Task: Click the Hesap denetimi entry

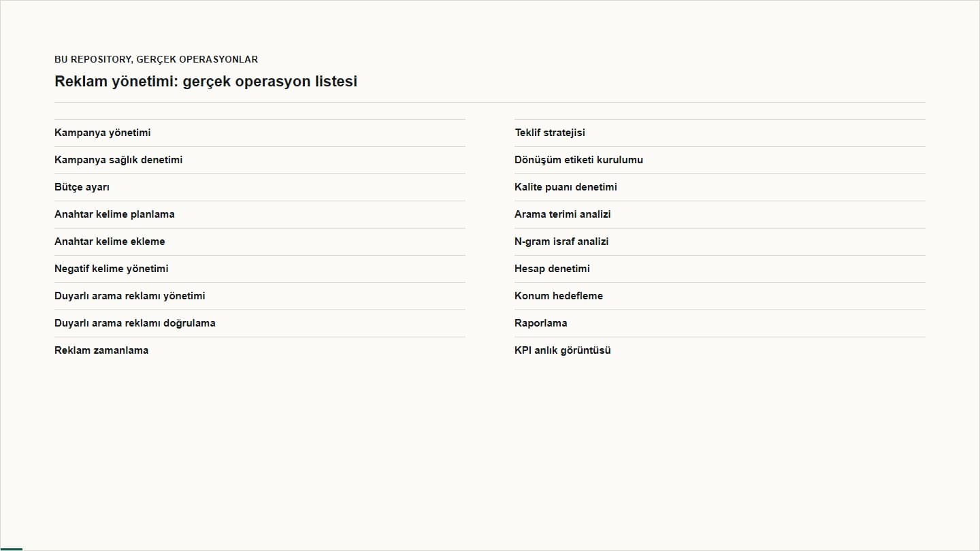Action: 720,269
